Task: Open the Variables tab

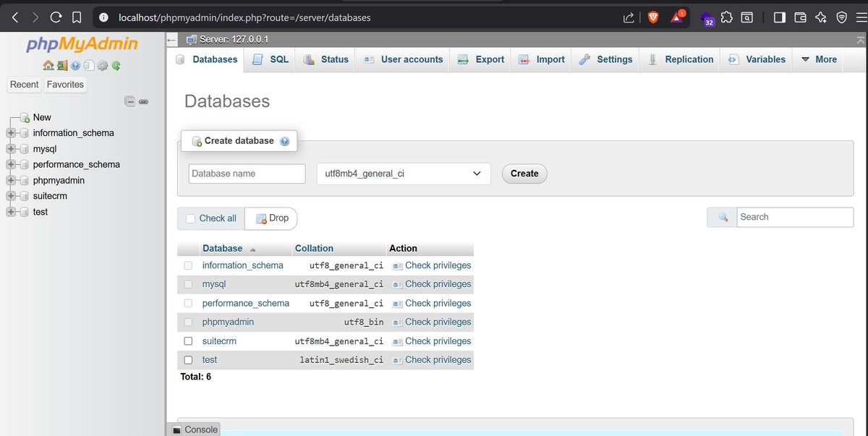Action: 757,59
